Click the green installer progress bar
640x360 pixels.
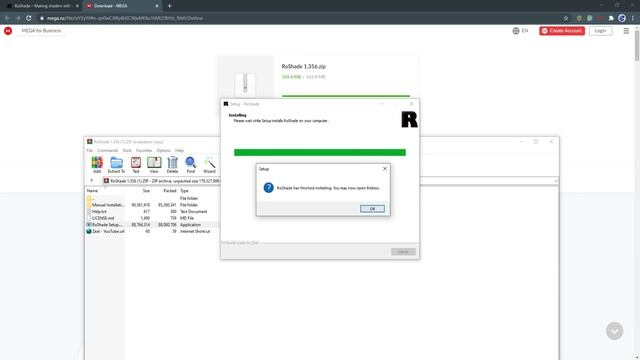320,152
